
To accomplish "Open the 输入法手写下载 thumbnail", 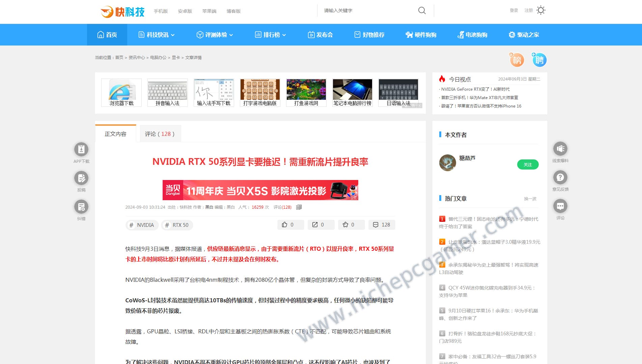I will pos(214,93).
